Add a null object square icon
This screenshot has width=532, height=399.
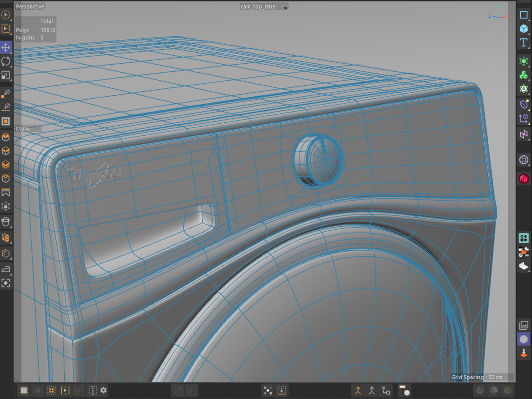click(523, 15)
